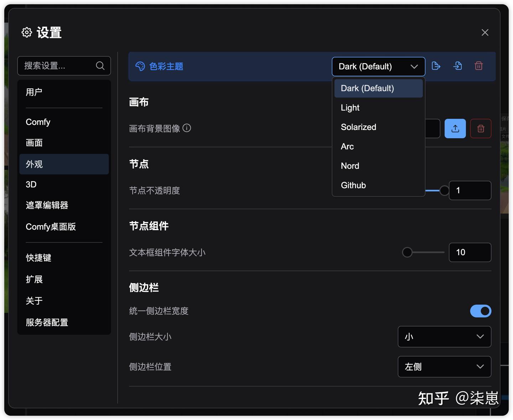The height and width of the screenshot is (420, 513).
Task: Click the info icon beside 画布背景图像
Action: [187, 128]
